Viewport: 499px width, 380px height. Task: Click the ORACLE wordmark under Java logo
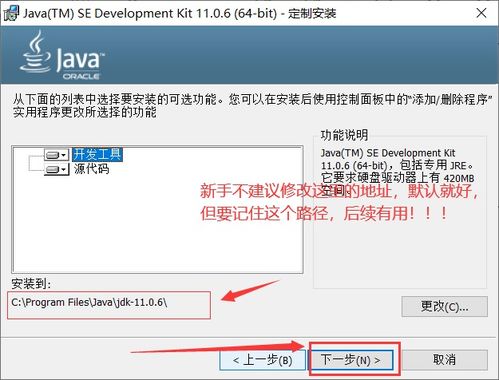coord(81,76)
